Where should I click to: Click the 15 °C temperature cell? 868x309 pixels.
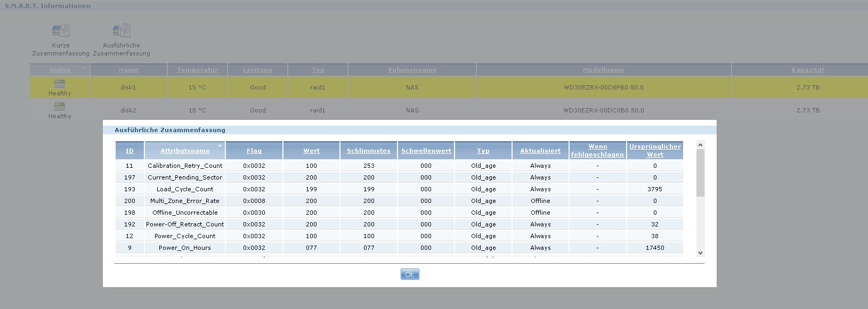(x=197, y=87)
